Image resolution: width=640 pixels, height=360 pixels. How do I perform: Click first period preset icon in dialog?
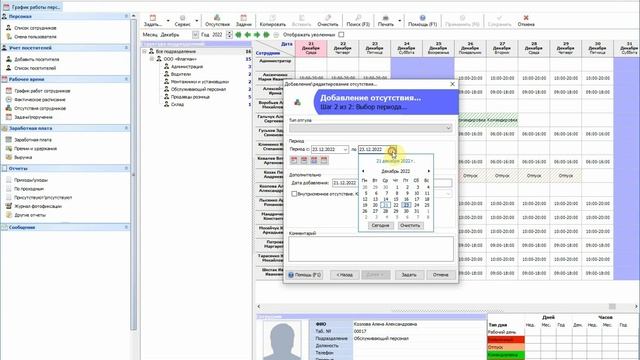point(294,160)
